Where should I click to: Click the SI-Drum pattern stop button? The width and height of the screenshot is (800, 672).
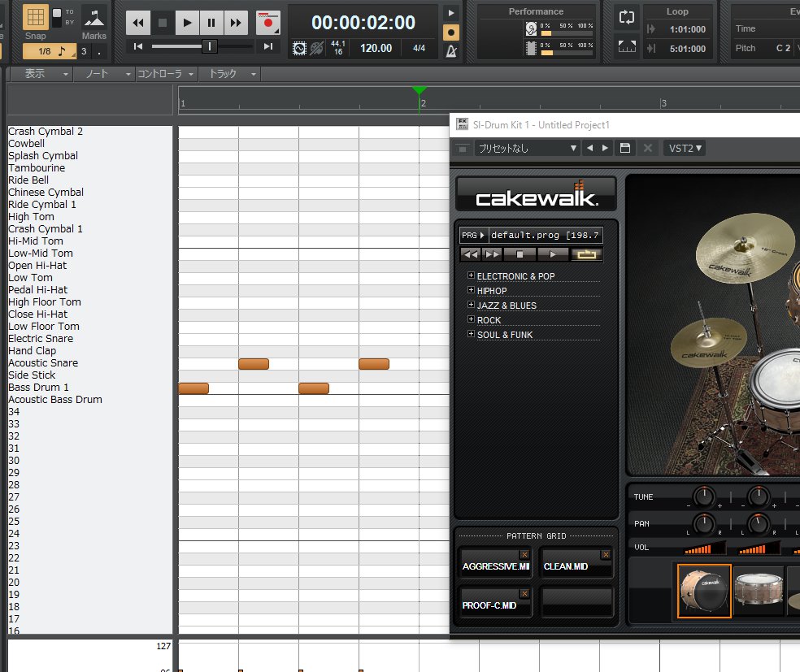520,254
